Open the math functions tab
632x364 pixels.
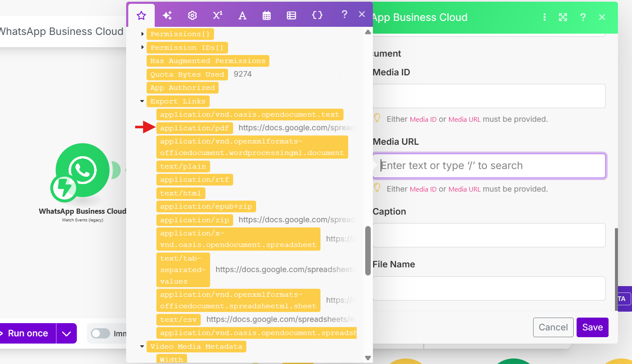(217, 15)
